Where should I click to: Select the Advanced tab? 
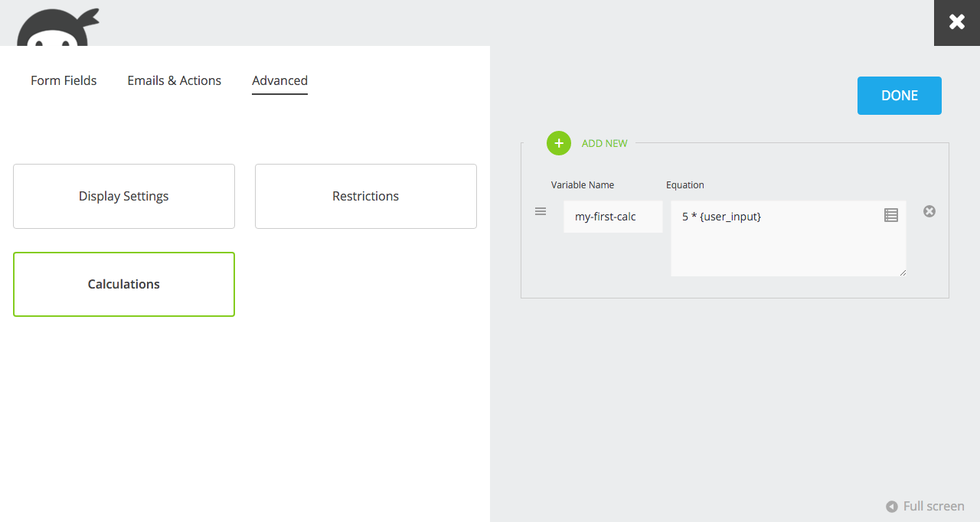(279, 80)
